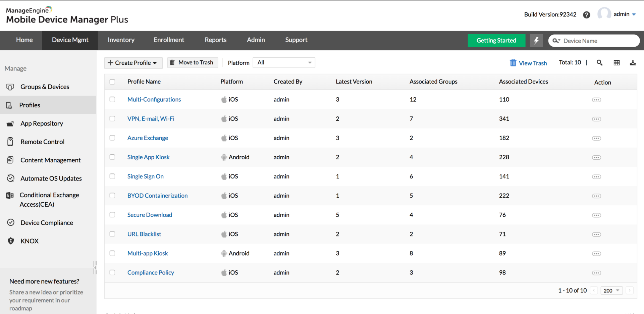The width and height of the screenshot is (644, 314).
Task: Check the Azure Exchange profile checkbox
Action: point(112,138)
